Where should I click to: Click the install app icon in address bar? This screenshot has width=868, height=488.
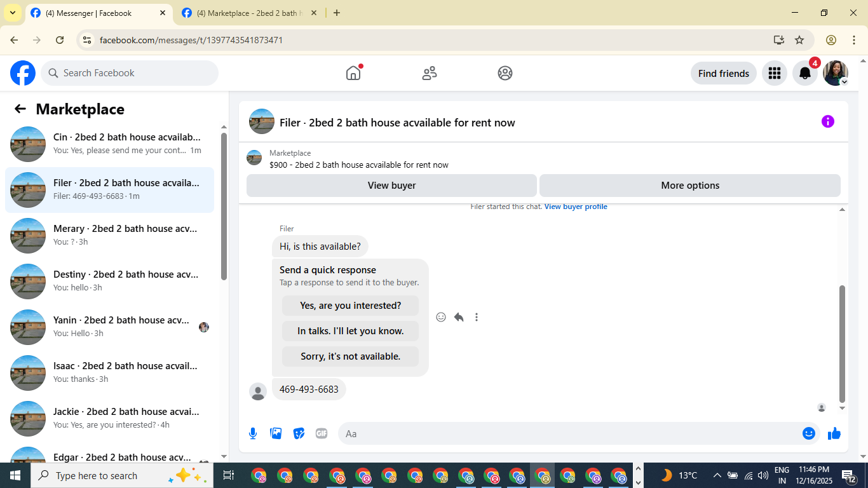(x=779, y=40)
